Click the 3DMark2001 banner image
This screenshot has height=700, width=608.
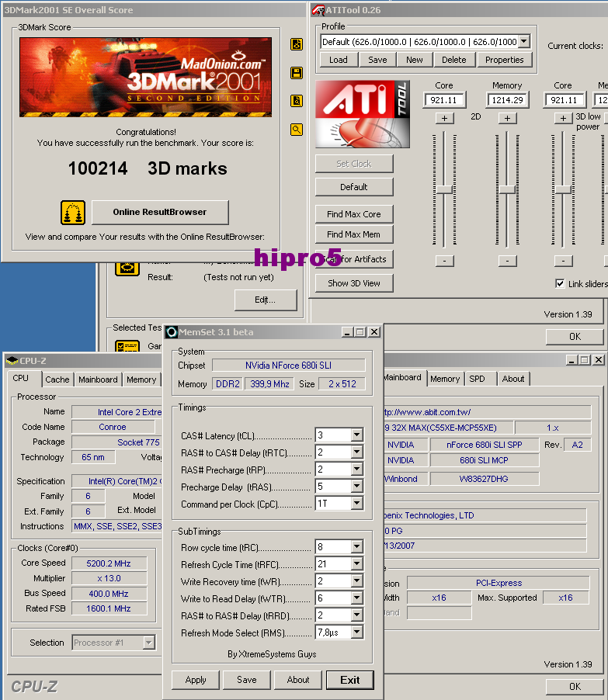[146, 78]
